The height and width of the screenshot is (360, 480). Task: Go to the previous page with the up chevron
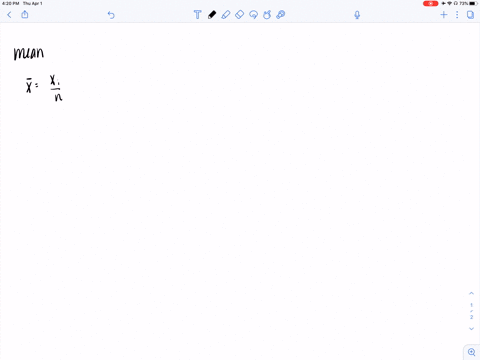[471, 293]
